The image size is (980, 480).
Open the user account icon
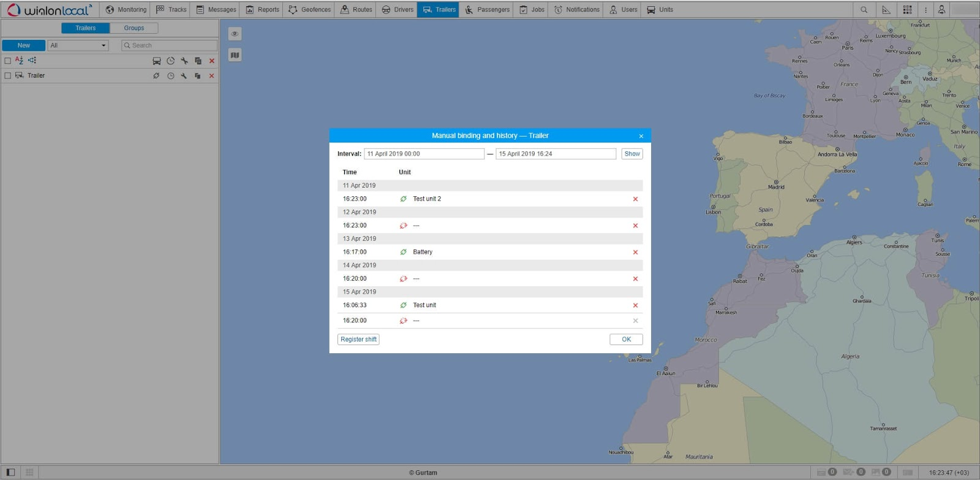tap(941, 10)
